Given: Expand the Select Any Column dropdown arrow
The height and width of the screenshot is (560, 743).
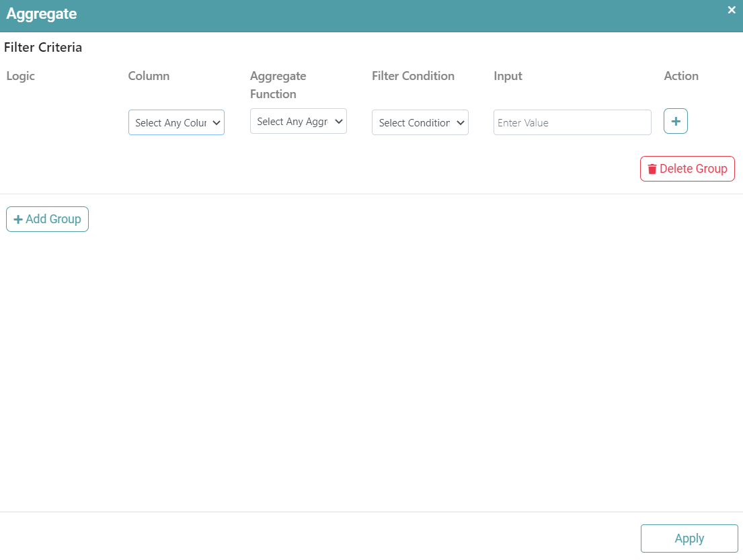Looking at the screenshot, I should click(216, 123).
